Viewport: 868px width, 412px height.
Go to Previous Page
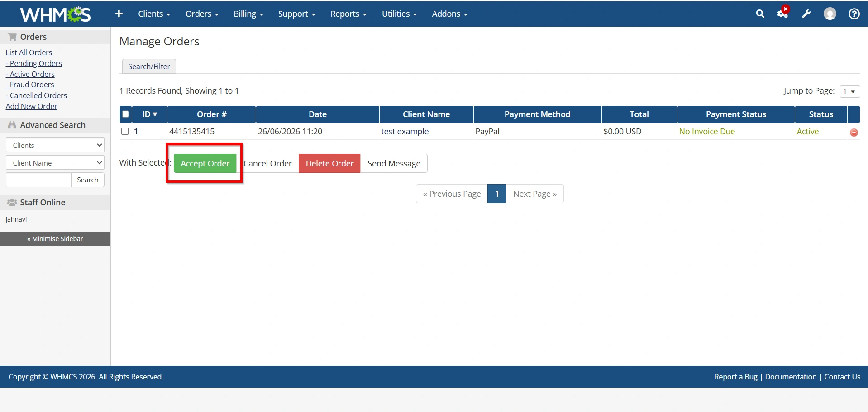452,194
